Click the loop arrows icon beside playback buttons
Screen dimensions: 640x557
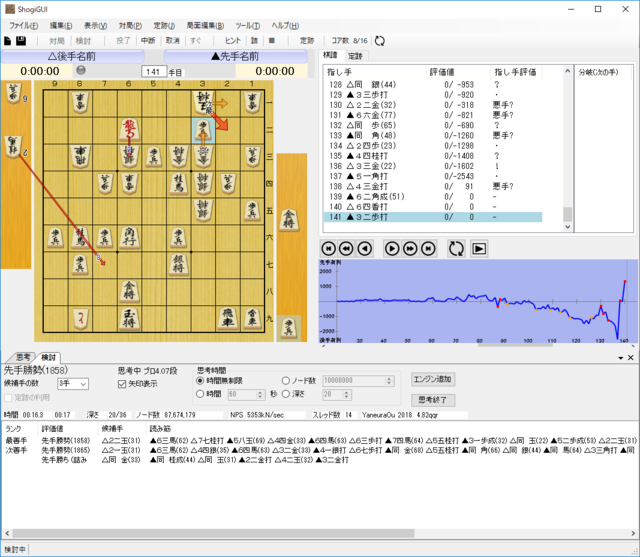(456, 249)
